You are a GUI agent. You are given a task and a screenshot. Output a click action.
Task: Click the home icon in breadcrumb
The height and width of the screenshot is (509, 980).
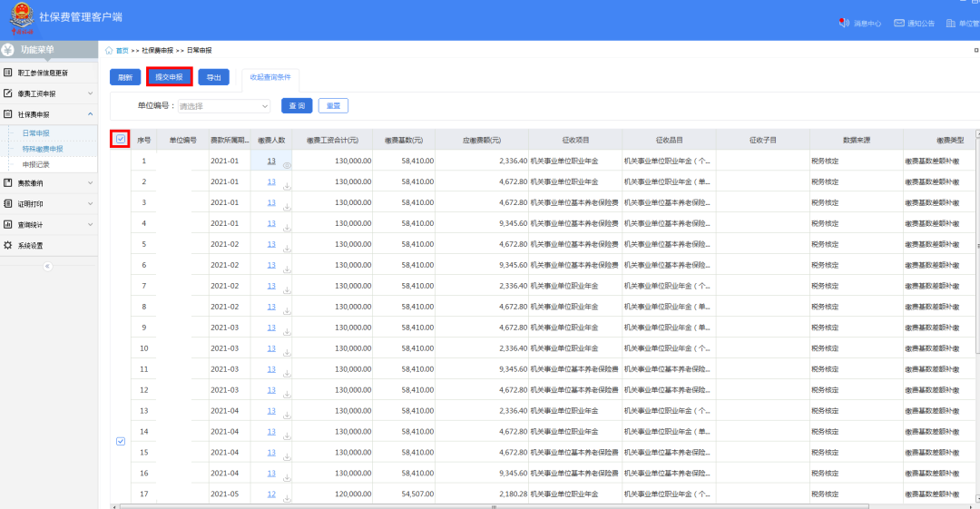(109, 50)
